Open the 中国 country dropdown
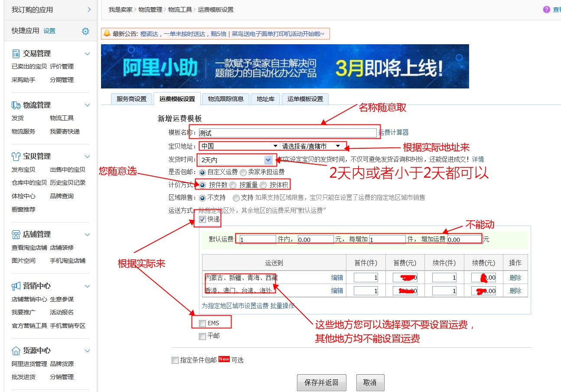This screenshot has height=392, width=561. (x=239, y=146)
